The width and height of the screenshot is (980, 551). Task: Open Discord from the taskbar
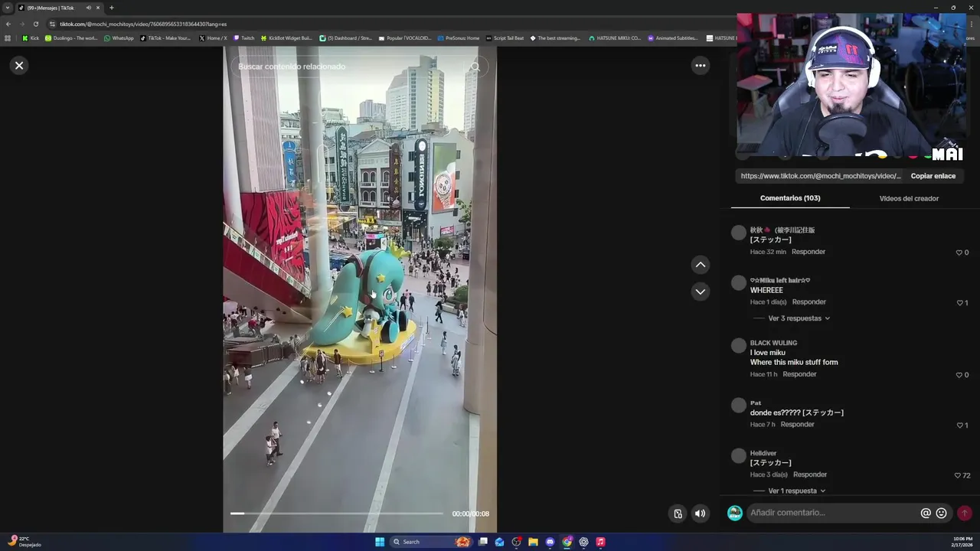point(550,542)
